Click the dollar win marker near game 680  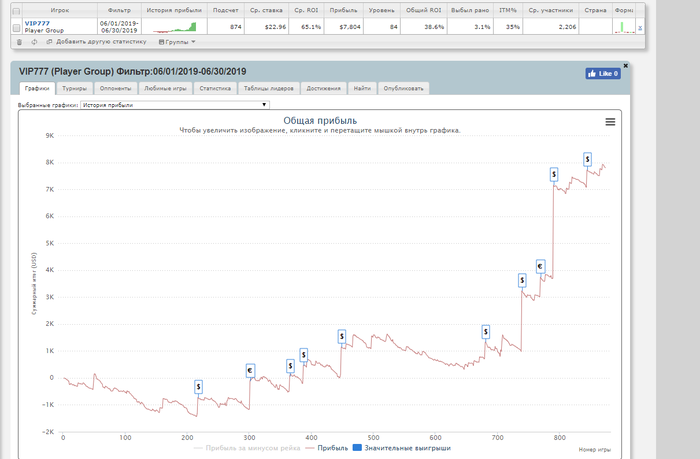[x=486, y=332]
